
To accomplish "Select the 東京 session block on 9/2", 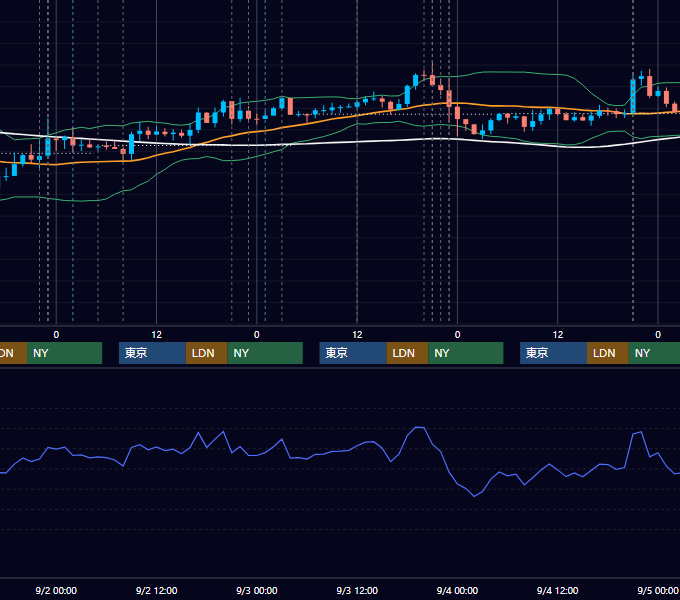I will [x=153, y=353].
